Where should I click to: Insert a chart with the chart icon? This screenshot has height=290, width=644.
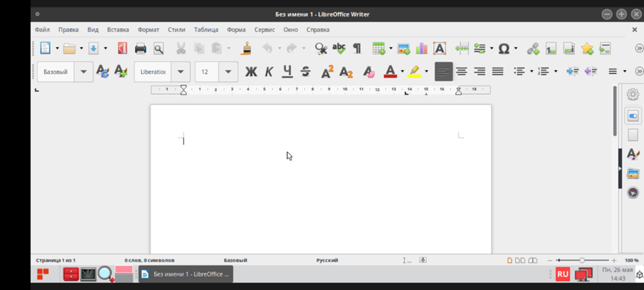pyautogui.click(x=421, y=49)
